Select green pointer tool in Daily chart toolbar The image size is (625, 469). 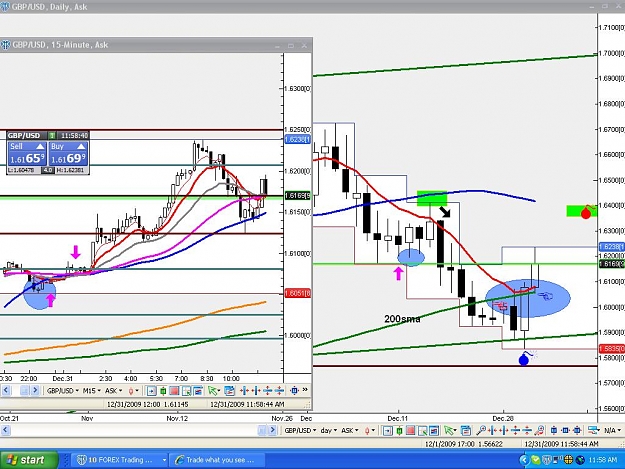click(450, 430)
